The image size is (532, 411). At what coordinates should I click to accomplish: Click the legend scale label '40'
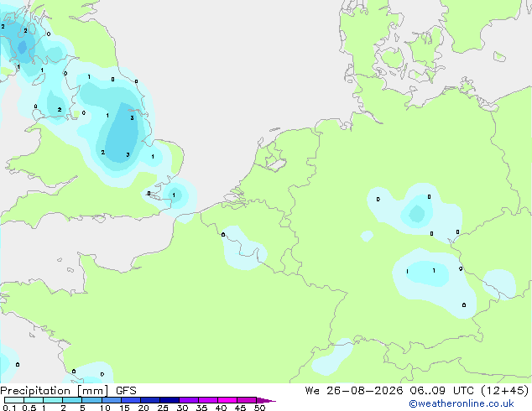pyautogui.click(x=221, y=408)
